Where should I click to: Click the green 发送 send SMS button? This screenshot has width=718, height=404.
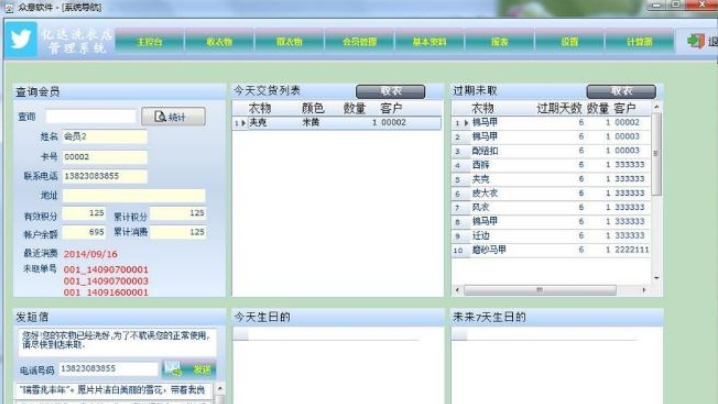point(189,369)
